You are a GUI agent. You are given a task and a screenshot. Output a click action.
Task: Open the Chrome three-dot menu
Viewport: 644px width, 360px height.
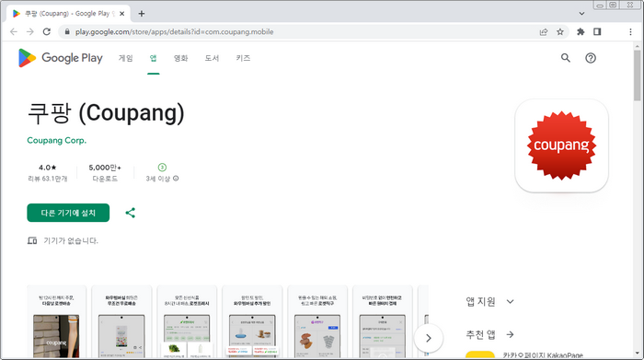point(630,31)
